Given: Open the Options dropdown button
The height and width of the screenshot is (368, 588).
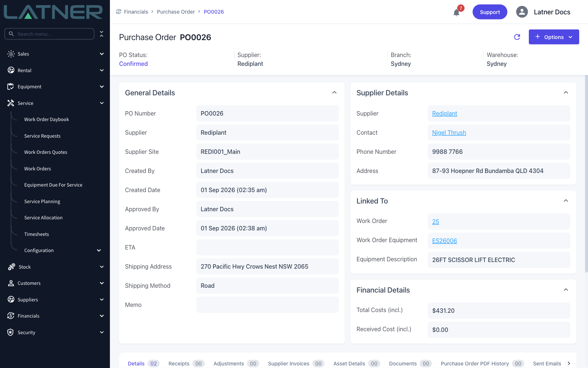Looking at the screenshot, I should pos(554,37).
